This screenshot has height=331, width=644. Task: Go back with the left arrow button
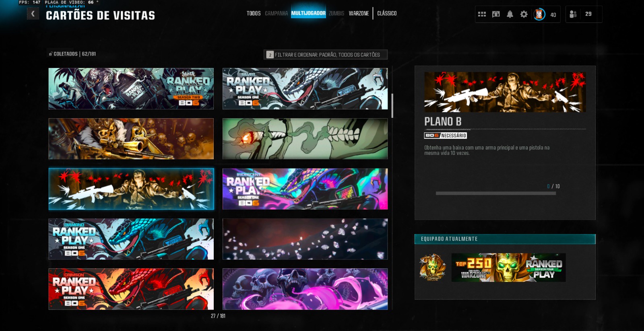(33, 14)
